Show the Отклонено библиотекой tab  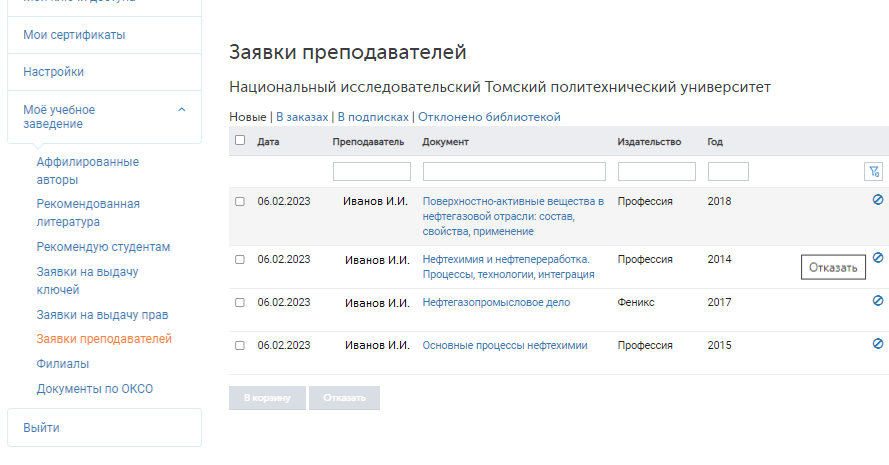(x=489, y=117)
